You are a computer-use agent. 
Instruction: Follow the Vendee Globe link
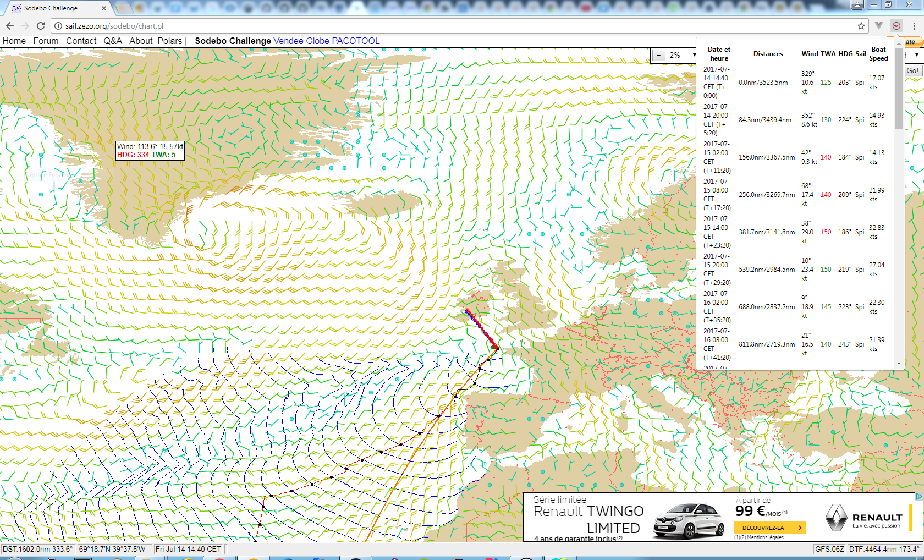[x=301, y=41]
